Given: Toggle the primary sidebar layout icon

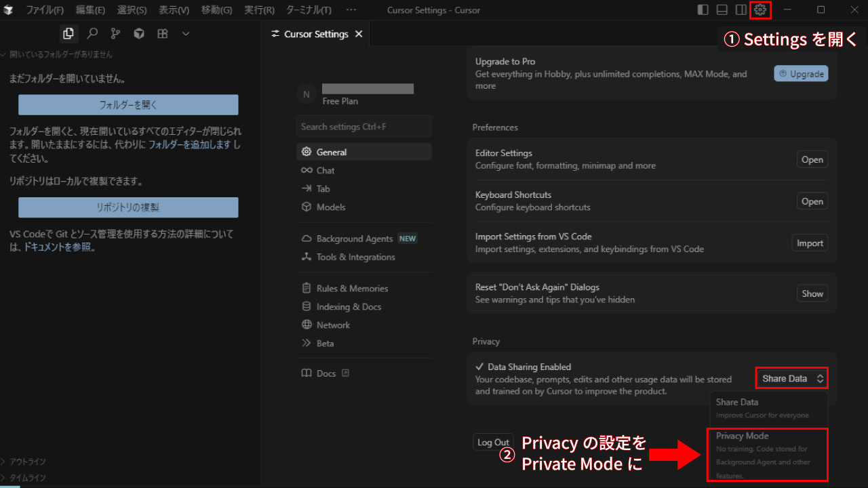Looking at the screenshot, I should [703, 9].
